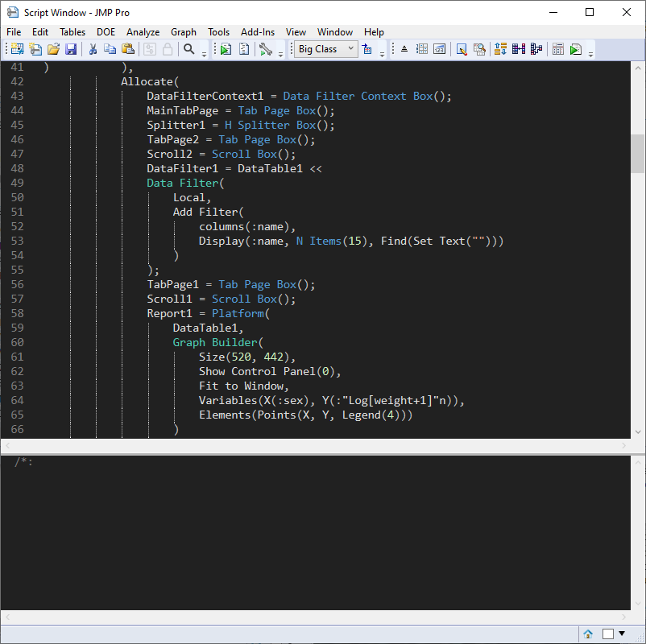Click "Graph Builder(" on line 60
Screen dimensions: 646x644
pyautogui.click(x=218, y=342)
